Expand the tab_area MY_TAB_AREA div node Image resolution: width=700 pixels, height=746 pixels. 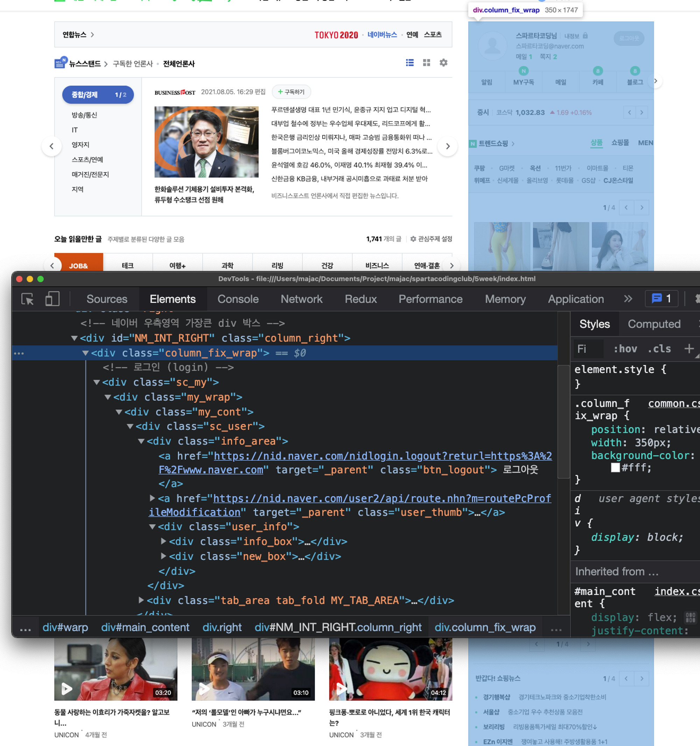coord(141,600)
